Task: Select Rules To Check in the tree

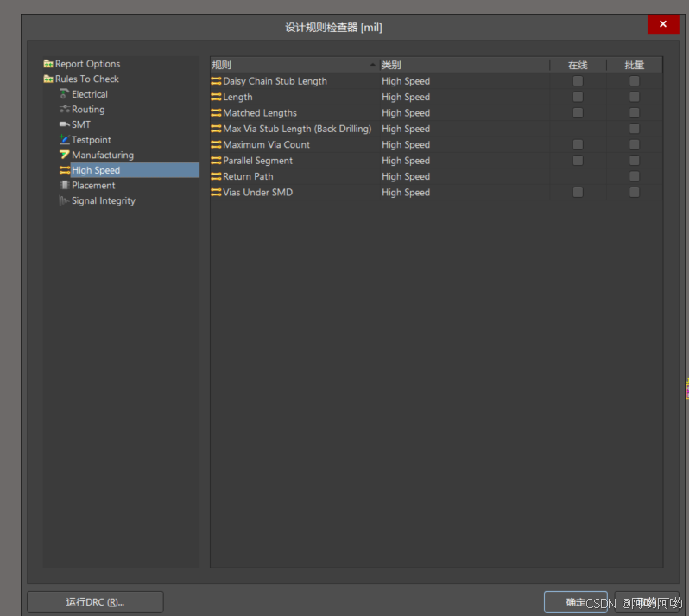Action: tap(87, 79)
